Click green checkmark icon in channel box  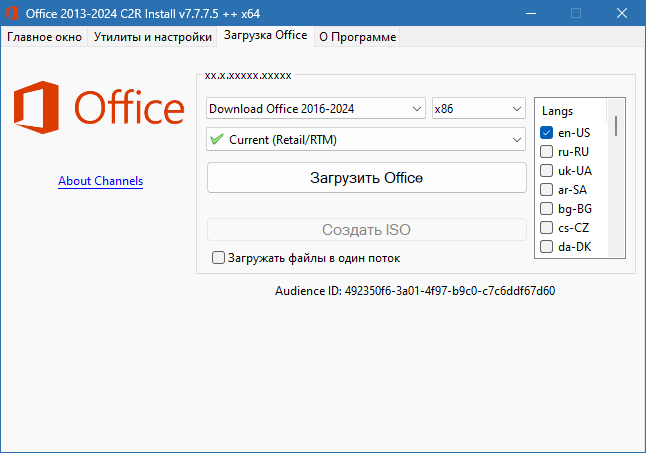217,139
